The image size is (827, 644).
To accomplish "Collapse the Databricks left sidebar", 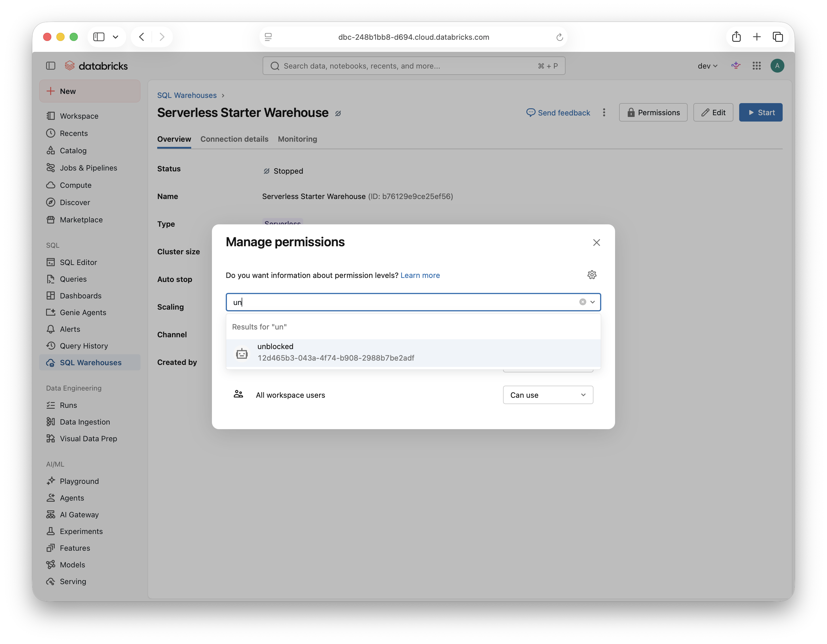I will 51,66.
